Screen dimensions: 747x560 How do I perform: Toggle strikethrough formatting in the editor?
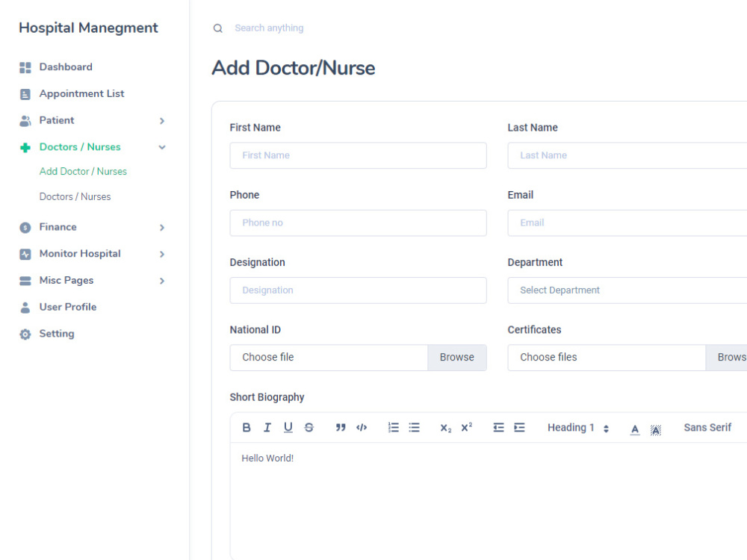309,427
